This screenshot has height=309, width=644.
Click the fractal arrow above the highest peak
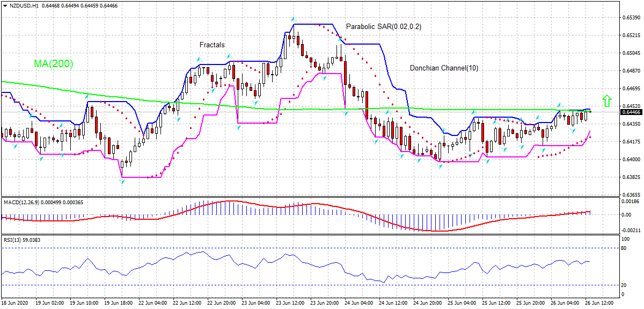click(x=293, y=19)
